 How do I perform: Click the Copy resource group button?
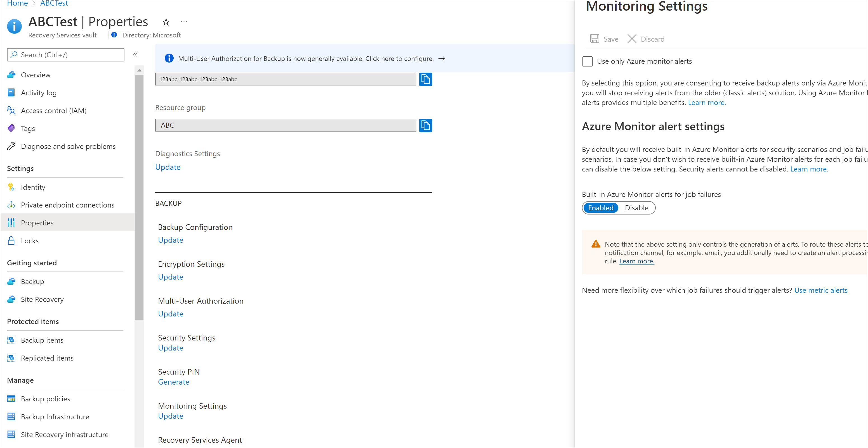(x=425, y=125)
